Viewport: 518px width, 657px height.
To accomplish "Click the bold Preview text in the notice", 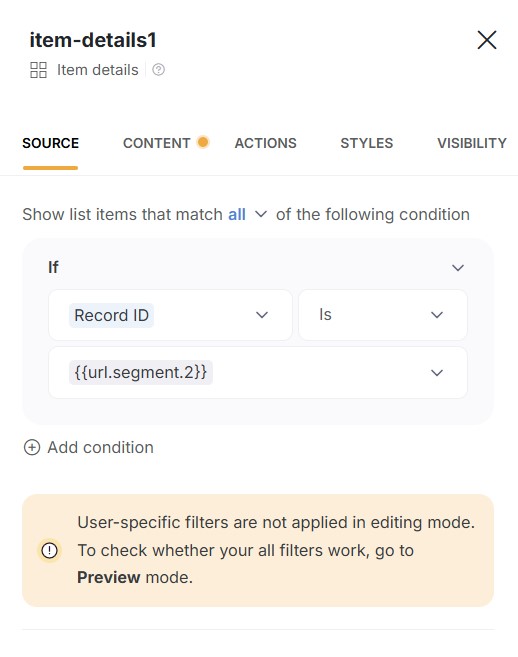I will 109,577.
